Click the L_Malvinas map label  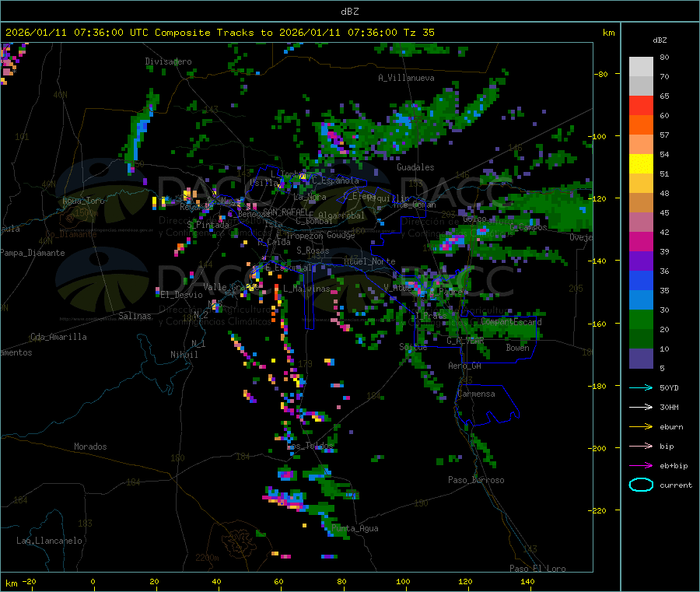pos(306,289)
